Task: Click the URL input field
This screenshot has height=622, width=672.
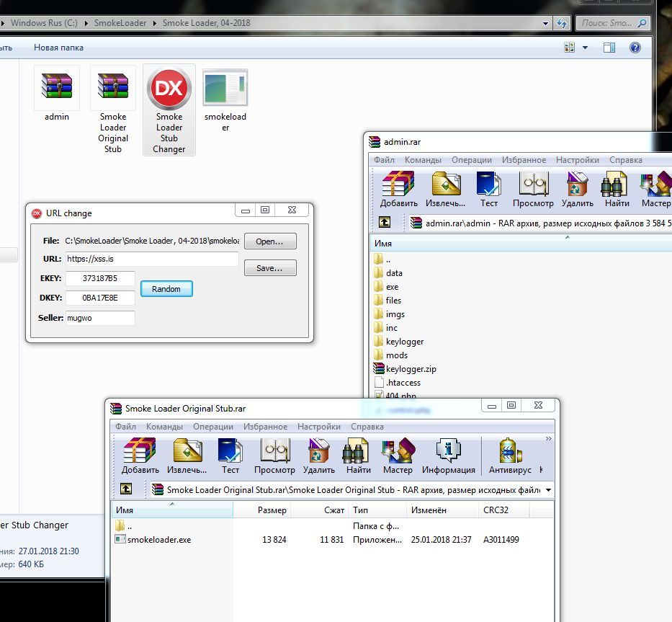Action: tap(152, 259)
